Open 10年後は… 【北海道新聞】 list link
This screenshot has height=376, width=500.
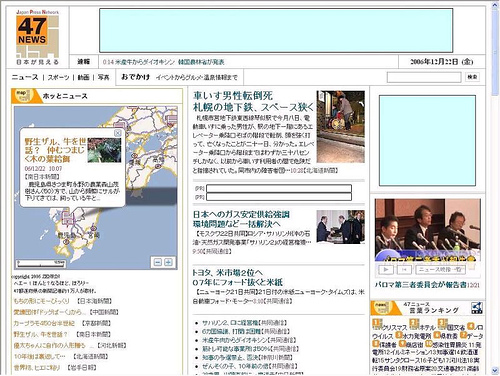[x=61, y=356]
